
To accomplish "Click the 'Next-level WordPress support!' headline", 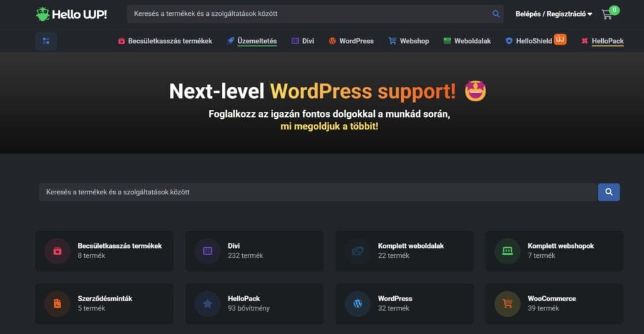I will (313, 91).
